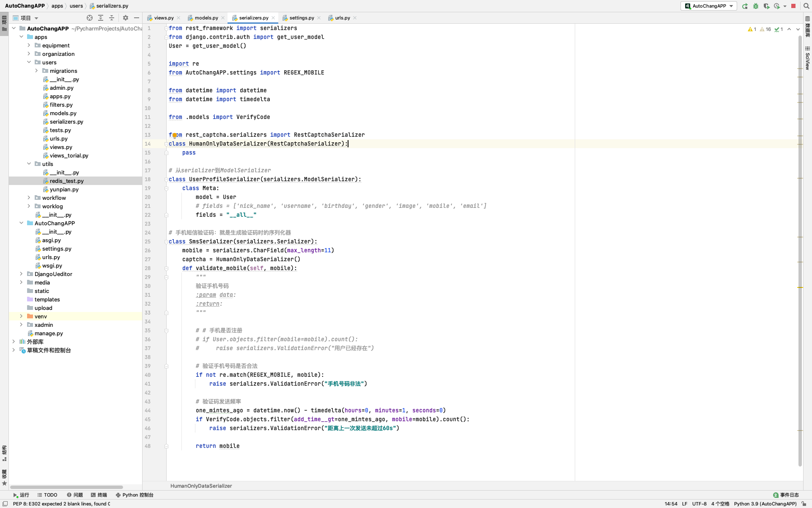Rerun the AutoChangAPP configuration

pyautogui.click(x=745, y=6)
